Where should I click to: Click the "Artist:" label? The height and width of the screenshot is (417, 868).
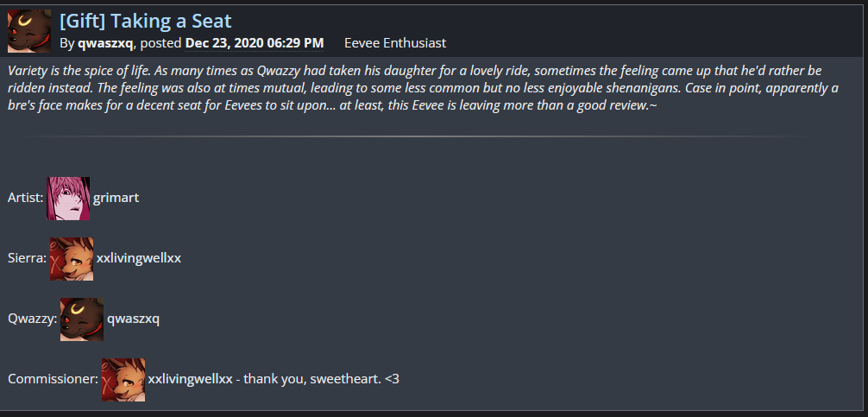[25, 198]
